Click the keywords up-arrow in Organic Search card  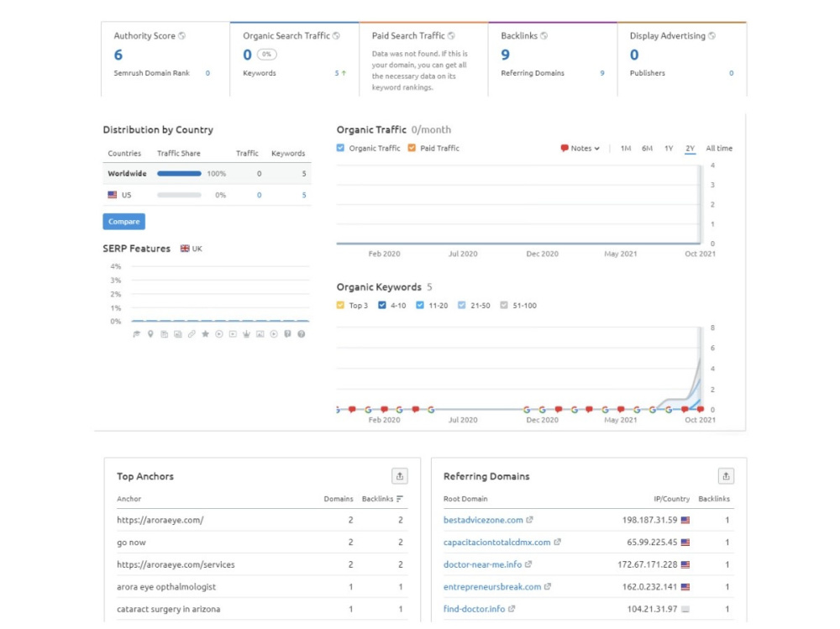pos(344,73)
